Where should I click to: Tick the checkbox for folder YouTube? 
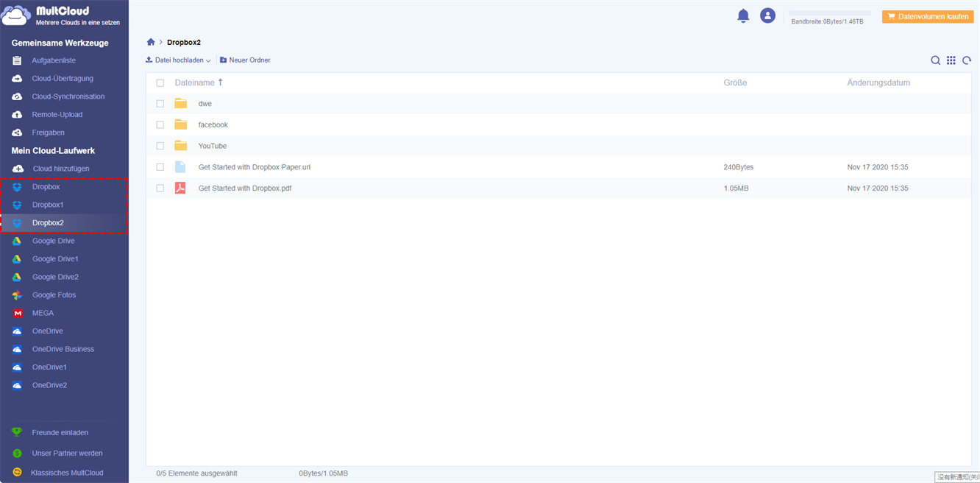click(160, 146)
